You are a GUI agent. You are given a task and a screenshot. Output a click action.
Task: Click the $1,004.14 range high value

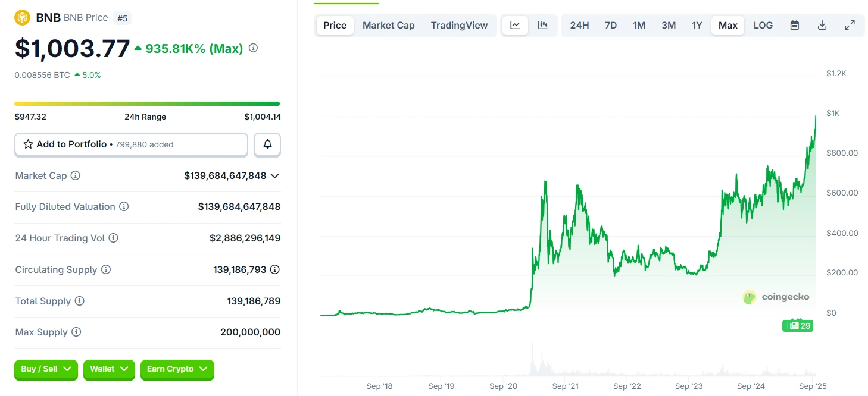(x=263, y=117)
